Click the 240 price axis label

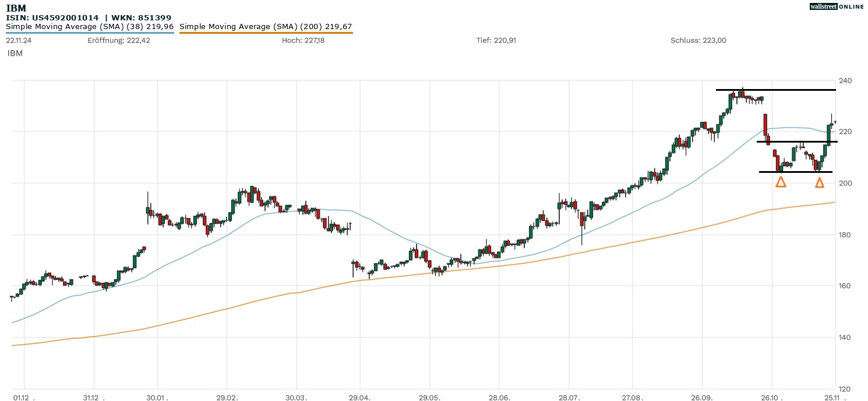(846, 81)
